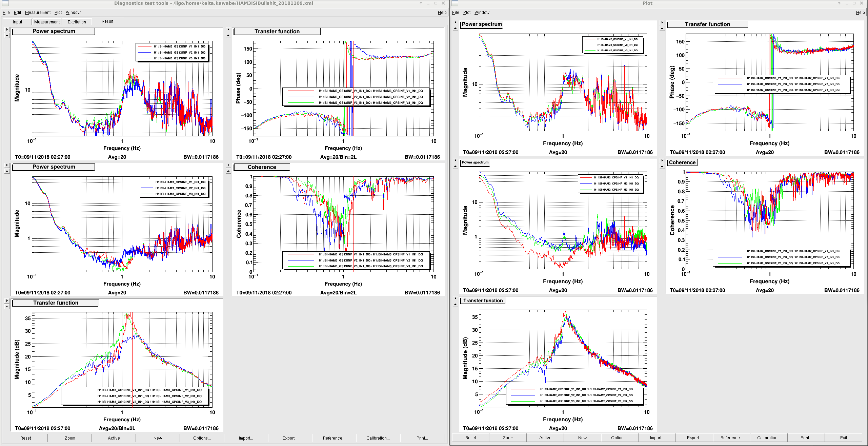Click up arrow beside HAM2 Coherence plot

coord(662,166)
